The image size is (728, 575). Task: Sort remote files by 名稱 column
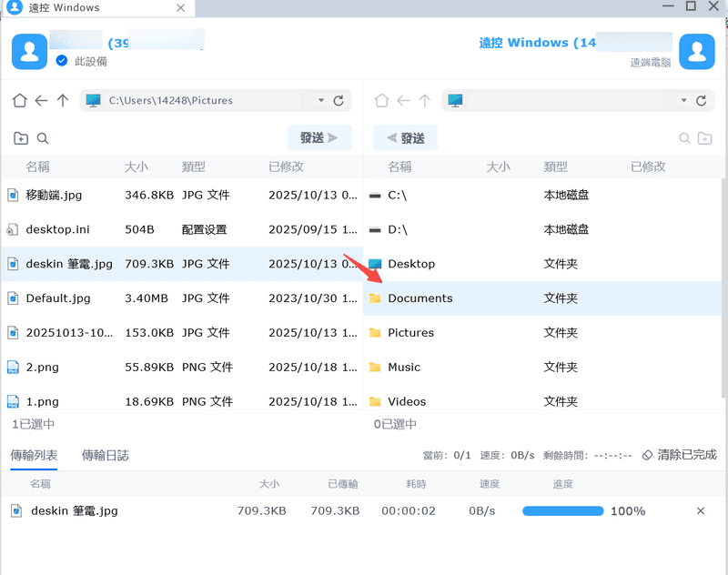399,166
